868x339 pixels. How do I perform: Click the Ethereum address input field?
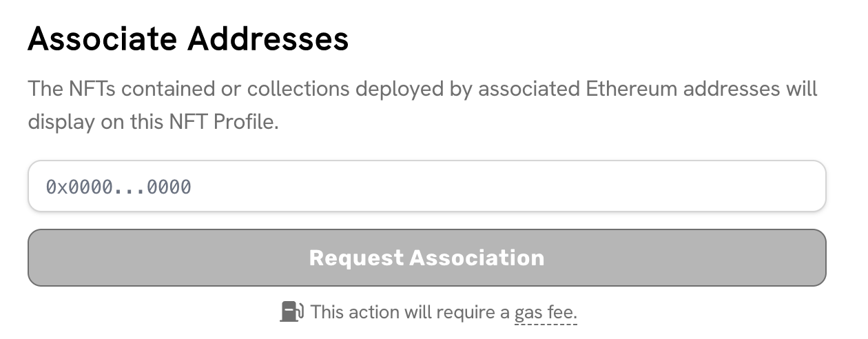click(426, 187)
